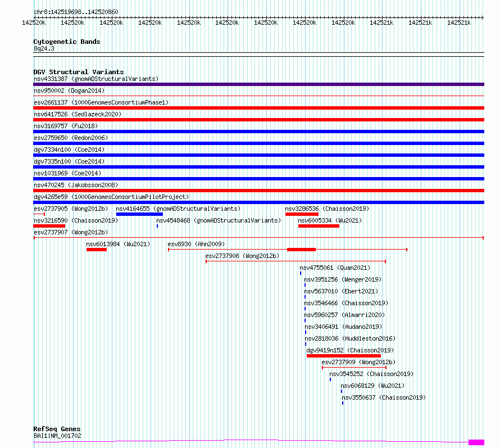Click nsv3406491 (Audano2019) label
500x448 pixels.
point(343,327)
